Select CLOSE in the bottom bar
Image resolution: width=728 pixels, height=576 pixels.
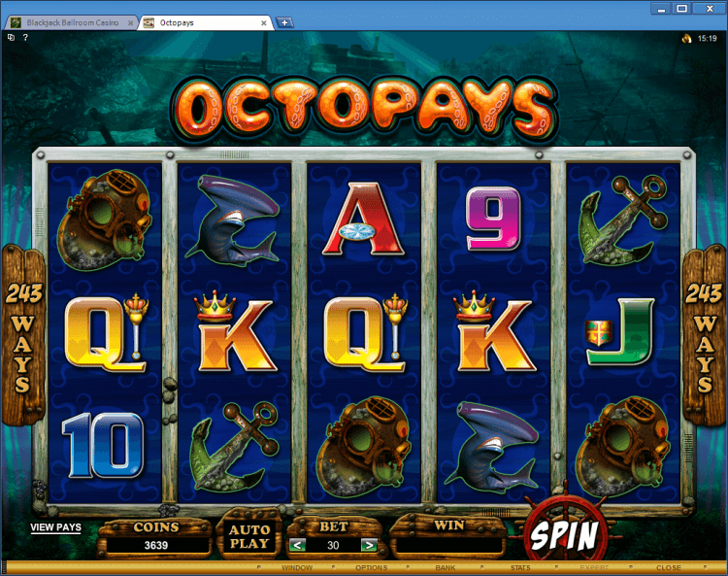(668, 567)
